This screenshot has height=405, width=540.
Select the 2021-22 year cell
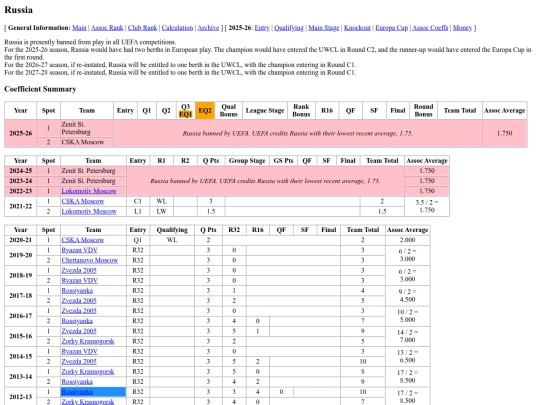(x=21, y=206)
